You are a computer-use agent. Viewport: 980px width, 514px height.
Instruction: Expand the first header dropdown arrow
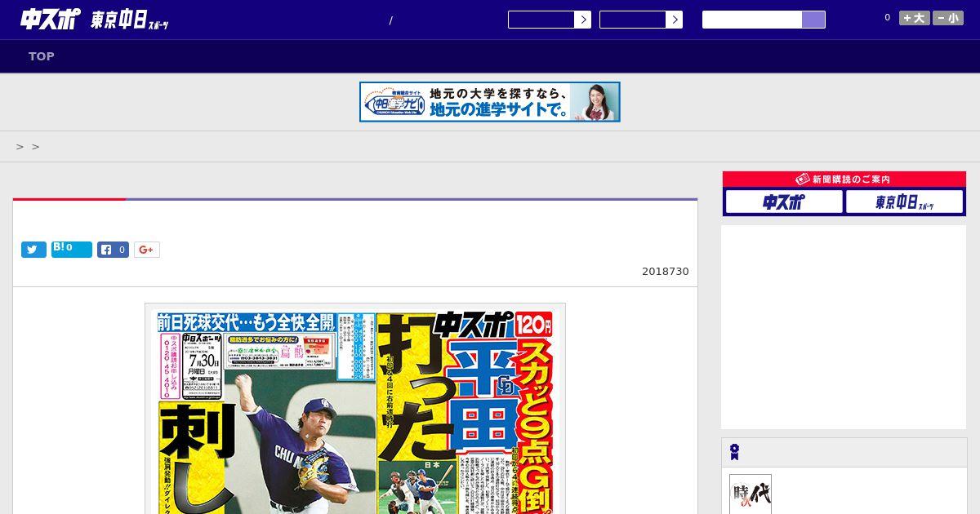tap(582, 20)
